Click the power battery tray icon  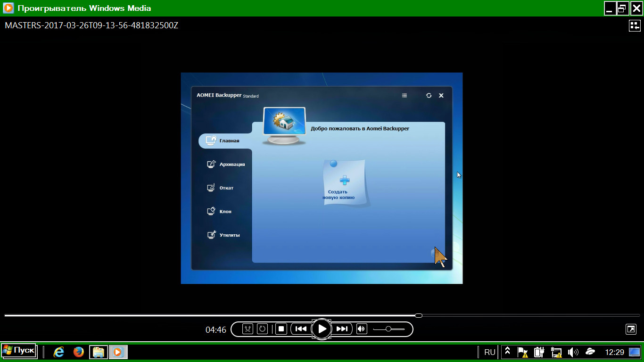coord(539,352)
